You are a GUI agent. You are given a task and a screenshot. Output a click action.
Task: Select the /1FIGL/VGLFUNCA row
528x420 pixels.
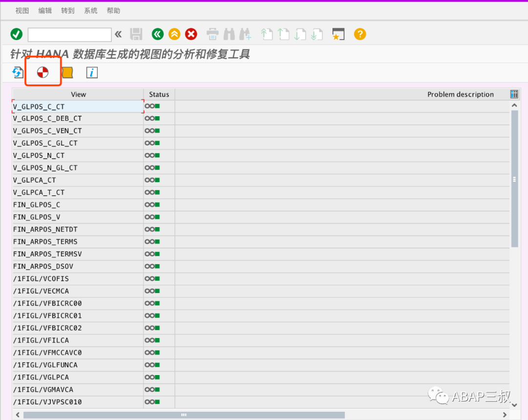[x=261, y=365]
